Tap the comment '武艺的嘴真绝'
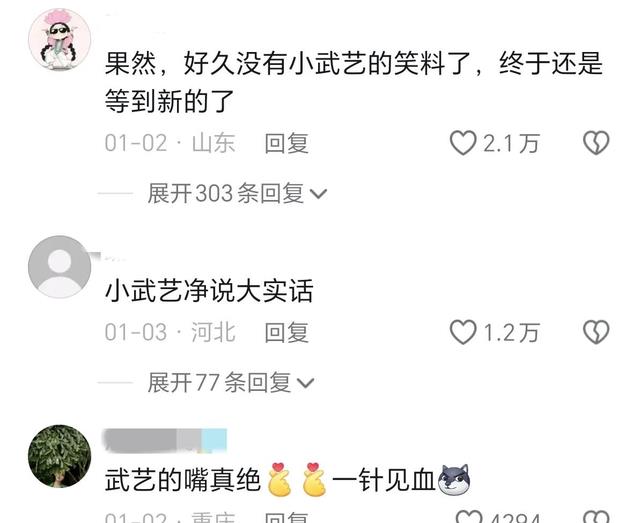 [183, 480]
